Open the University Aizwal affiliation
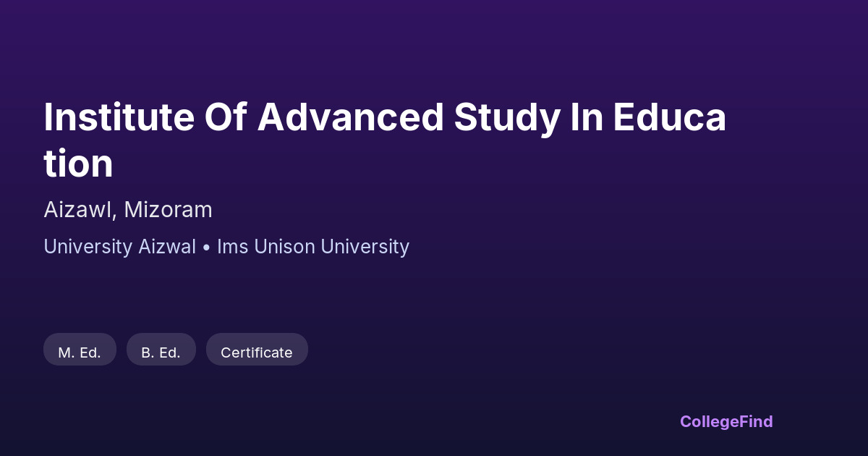 coord(119,247)
